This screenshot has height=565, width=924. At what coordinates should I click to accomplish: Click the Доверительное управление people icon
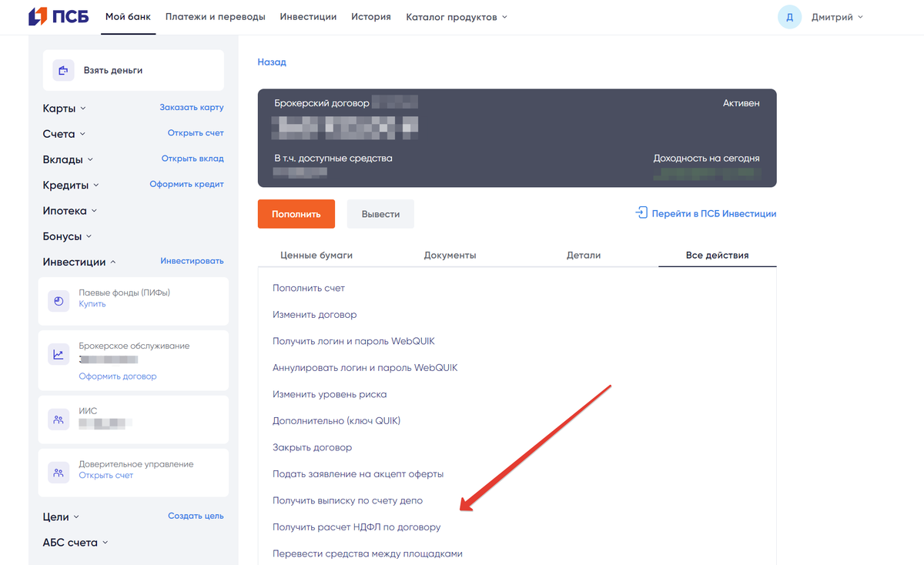click(x=59, y=472)
